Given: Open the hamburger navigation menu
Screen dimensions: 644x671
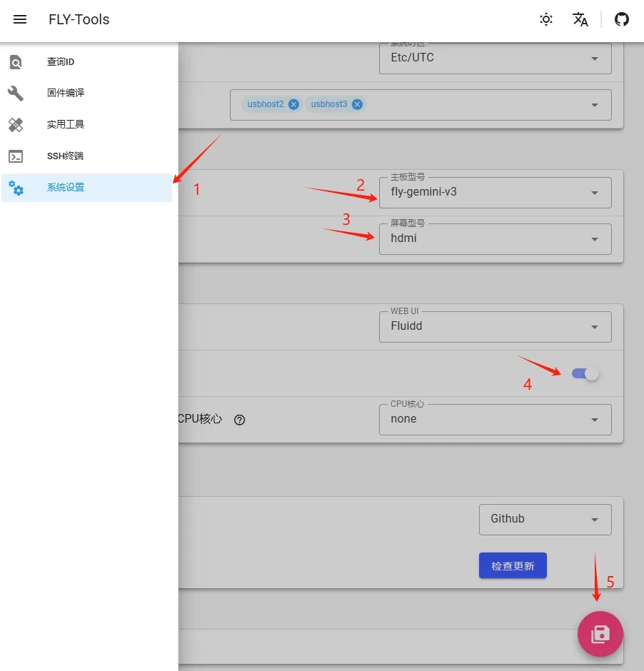Looking at the screenshot, I should [x=20, y=20].
